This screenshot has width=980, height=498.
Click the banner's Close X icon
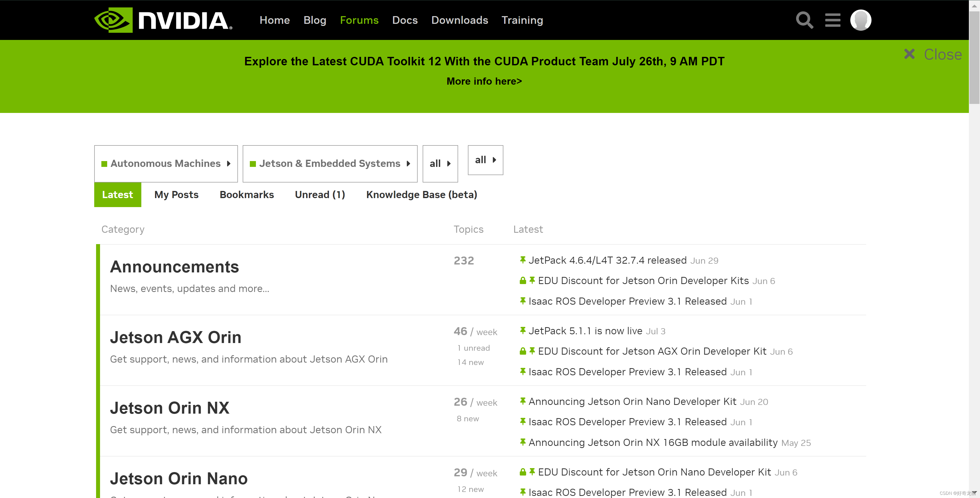[x=909, y=54]
